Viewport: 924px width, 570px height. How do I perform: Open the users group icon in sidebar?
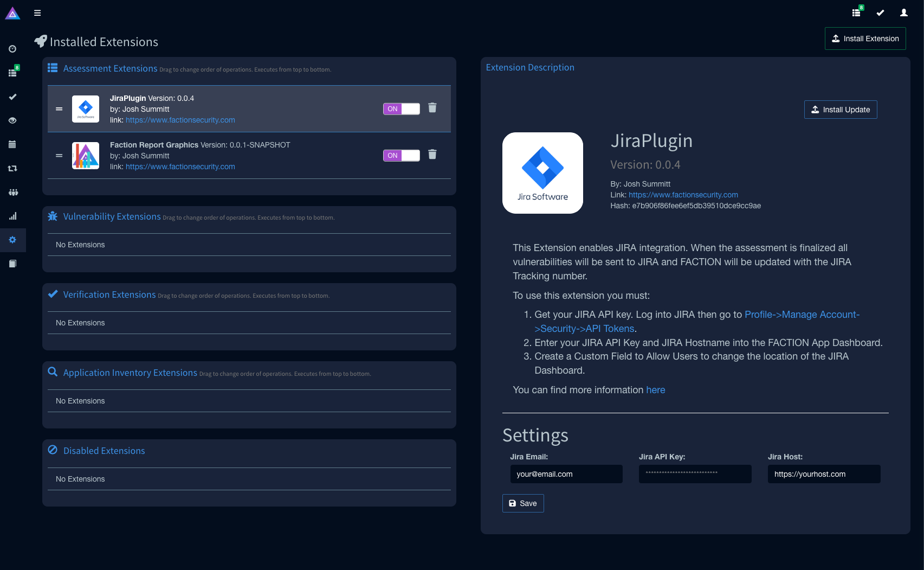13,192
